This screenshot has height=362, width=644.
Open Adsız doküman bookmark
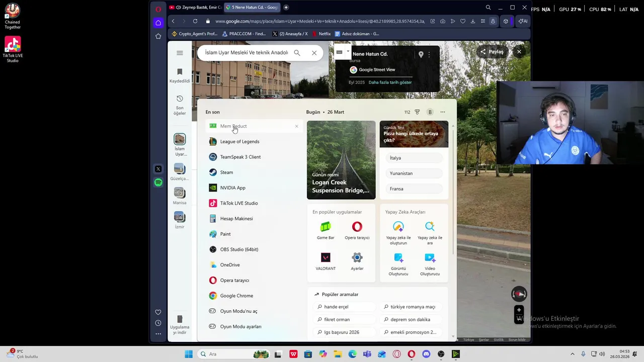point(357,34)
